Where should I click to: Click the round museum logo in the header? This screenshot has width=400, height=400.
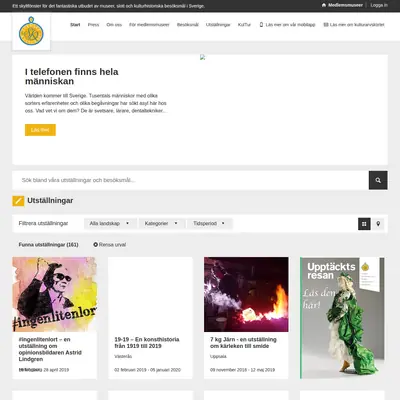click(x=31, y=31)
